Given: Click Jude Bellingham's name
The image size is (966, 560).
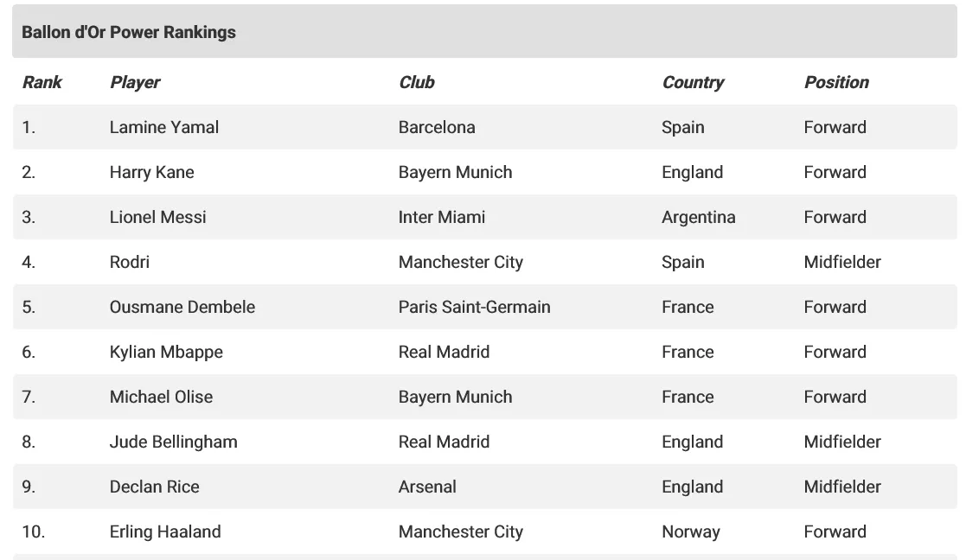Looking at the screenshot, I should pyautogui.click(x=173, y=442).
